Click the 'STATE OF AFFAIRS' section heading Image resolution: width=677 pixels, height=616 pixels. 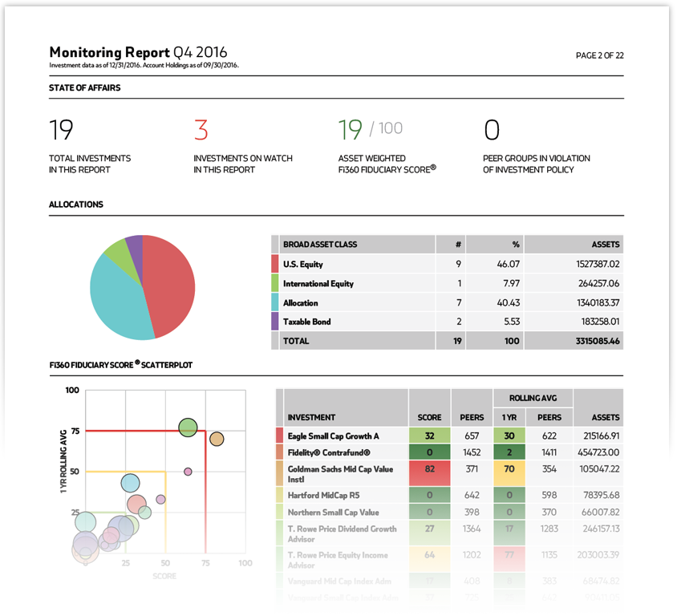(x=85, y=87)
